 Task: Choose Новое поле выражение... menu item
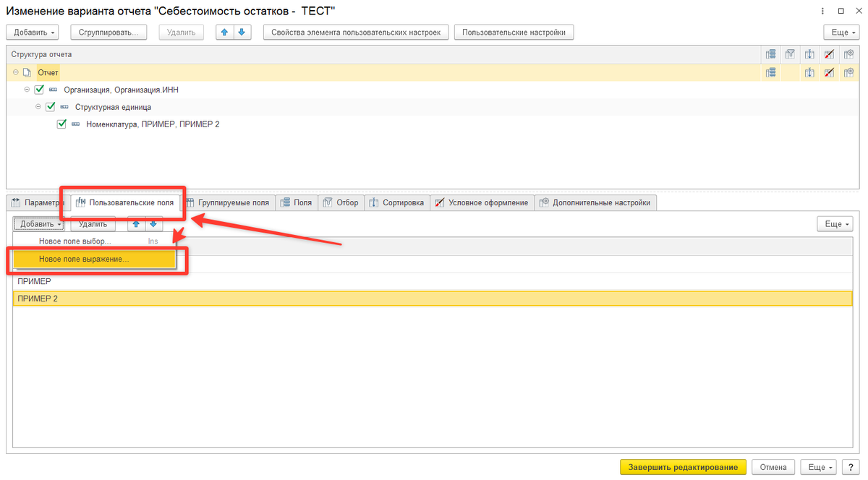point(94,259)
